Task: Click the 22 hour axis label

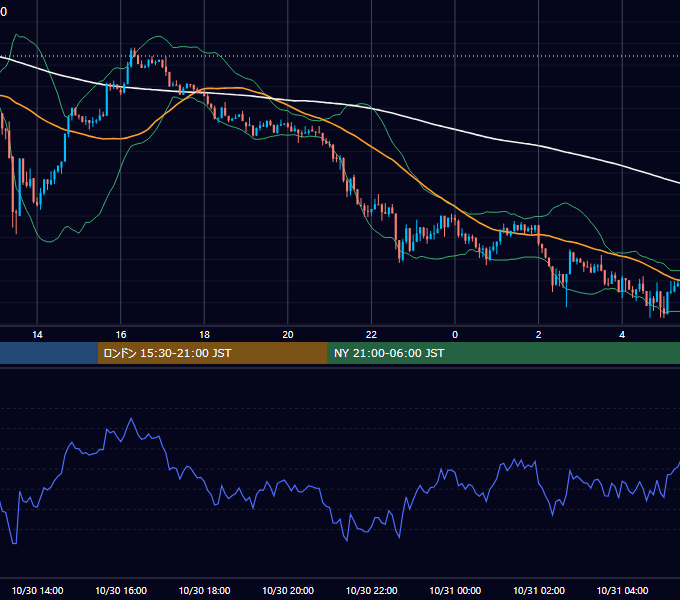Action: pos(371,335)
